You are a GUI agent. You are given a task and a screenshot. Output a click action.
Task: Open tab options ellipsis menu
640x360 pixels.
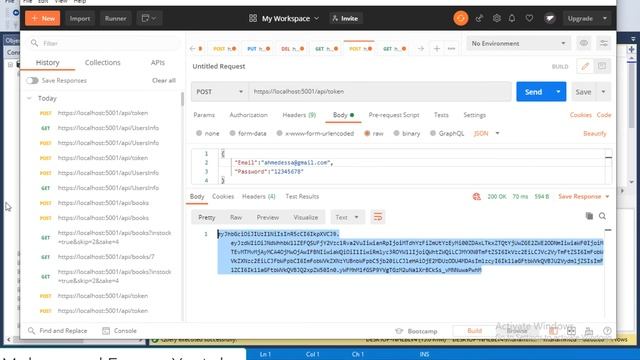point(451,49)
